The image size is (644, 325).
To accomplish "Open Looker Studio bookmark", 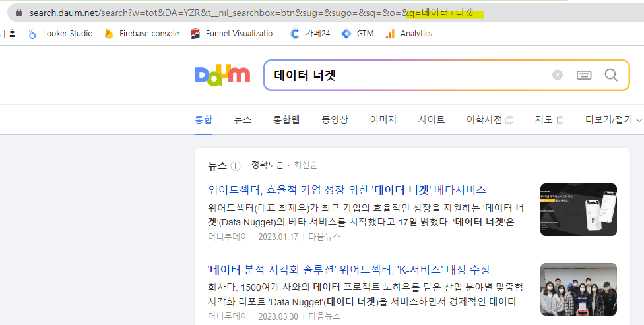I will (x=61, y=34).
